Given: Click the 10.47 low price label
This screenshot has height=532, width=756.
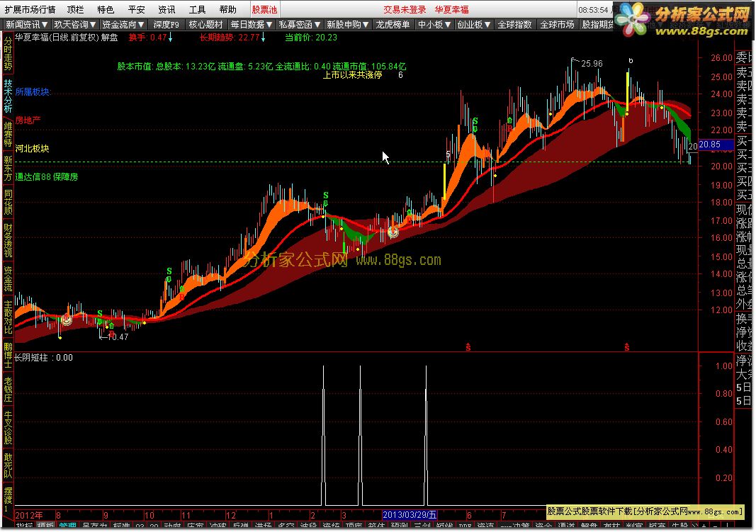Looking at the screenshot, I should click(x=118, y=336).
